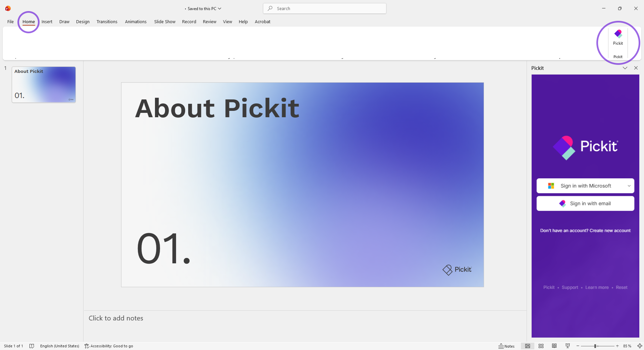Image resolution: width=644 pixels, height=350 pixels.
Task: Click the proofing errors icon
Action: point(32,346)
